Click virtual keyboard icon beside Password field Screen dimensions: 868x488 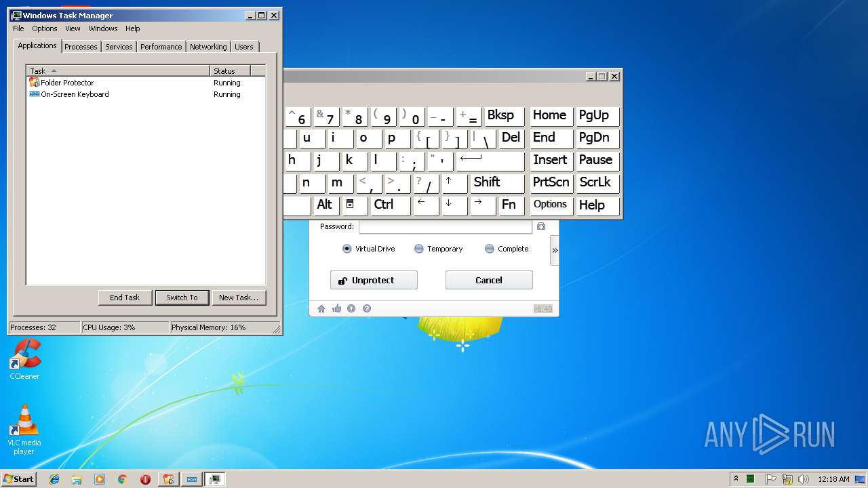pos(541,226)
